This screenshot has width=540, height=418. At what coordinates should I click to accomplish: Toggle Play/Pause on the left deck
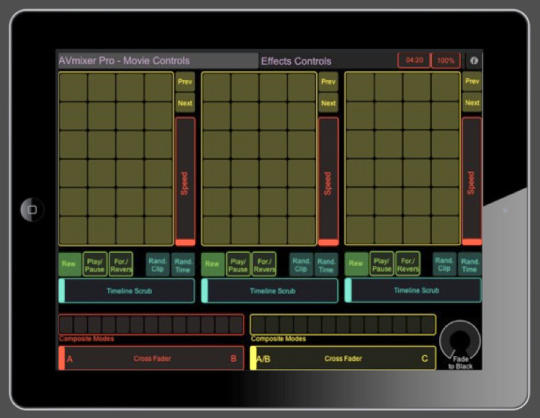tap(95, 264)
